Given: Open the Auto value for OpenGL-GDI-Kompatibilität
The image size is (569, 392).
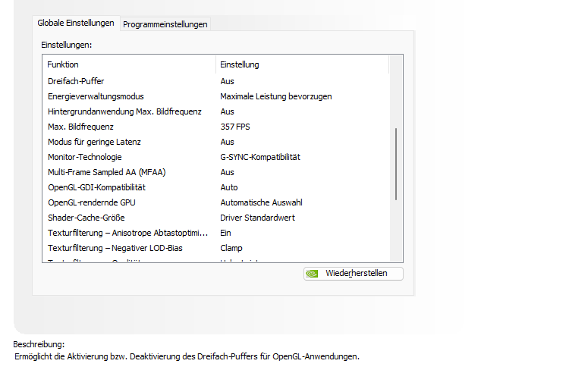Looking at the screenshot, I should coord(229,187).
